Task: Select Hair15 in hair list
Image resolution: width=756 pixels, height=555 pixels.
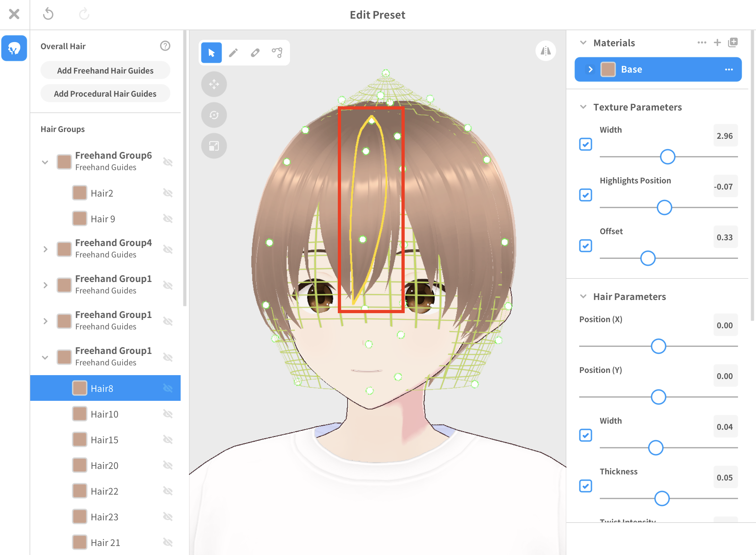Action: pyautogui.click(x=105, y=439)
